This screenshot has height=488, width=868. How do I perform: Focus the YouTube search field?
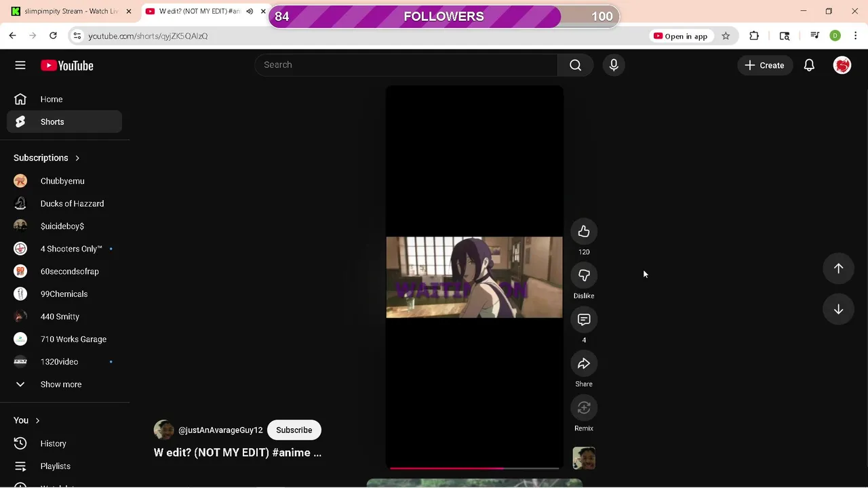(406, 65)
